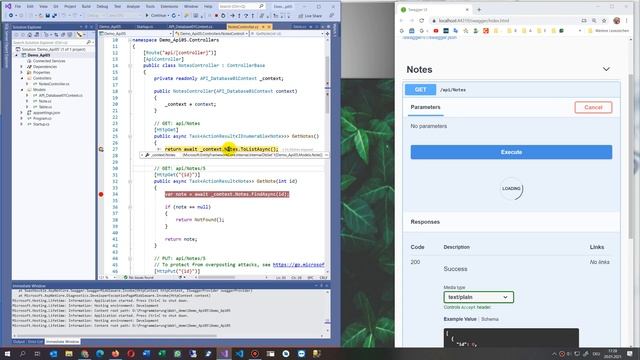Open the Edit menu
This screenshot has width=640, height=360.
click(x=30, y=7)
